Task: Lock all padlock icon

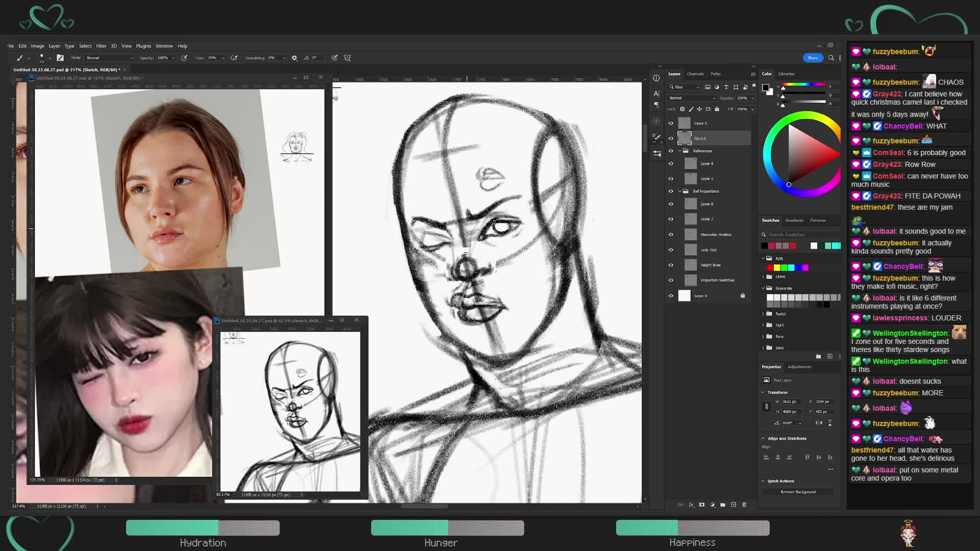Action: [x=717, y=109]
